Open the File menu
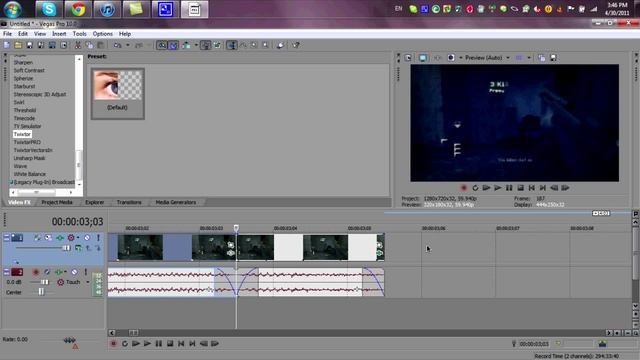The height and width of the screenshot is (360, 640). (x=7, y=34)
